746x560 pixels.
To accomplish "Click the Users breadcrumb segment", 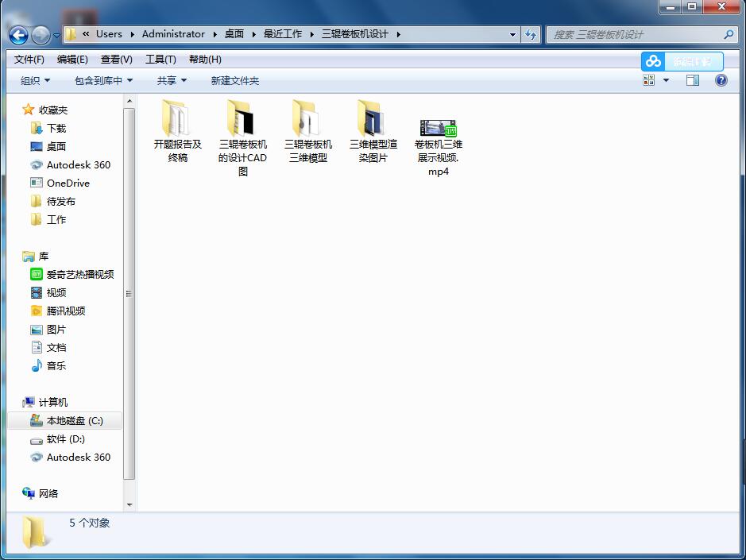I will pos(109,34).
